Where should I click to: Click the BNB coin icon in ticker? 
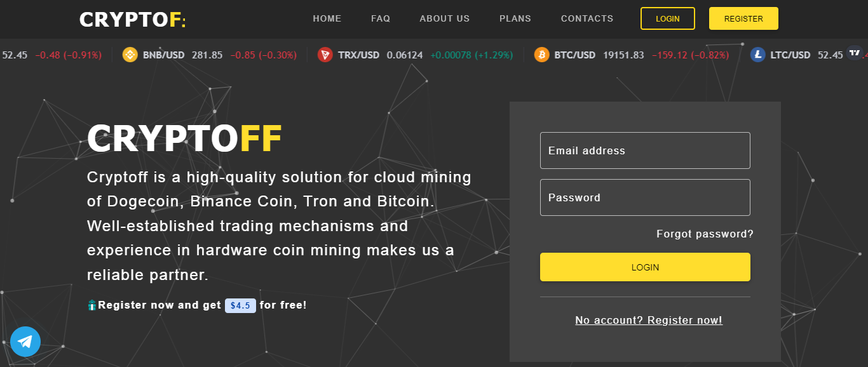(x=130, y=55)
